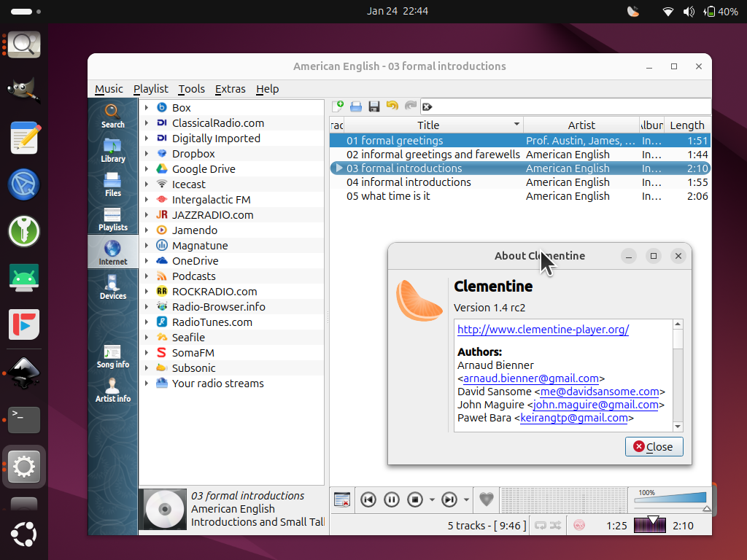This screenshot has height=560, width=747.
Task: Pause the current playback
Action: tap(392, 499)
